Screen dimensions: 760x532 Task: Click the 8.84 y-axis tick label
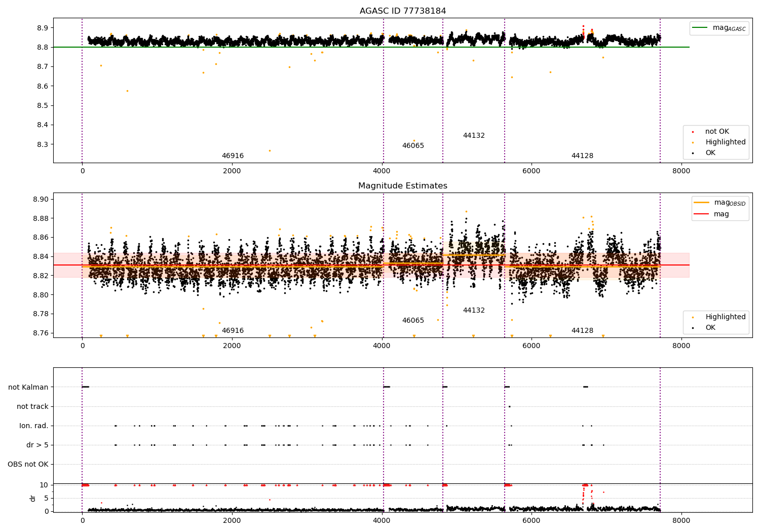pos(41,256)
